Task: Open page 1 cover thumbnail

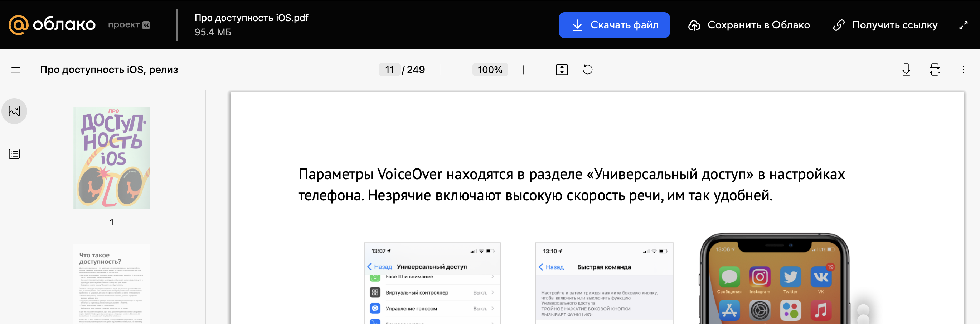Action: pos(111,158)
